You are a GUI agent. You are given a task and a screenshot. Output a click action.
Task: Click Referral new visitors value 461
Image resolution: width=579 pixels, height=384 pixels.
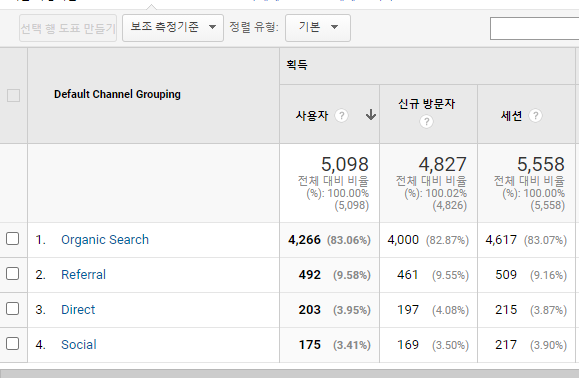[x=408, y=275]
